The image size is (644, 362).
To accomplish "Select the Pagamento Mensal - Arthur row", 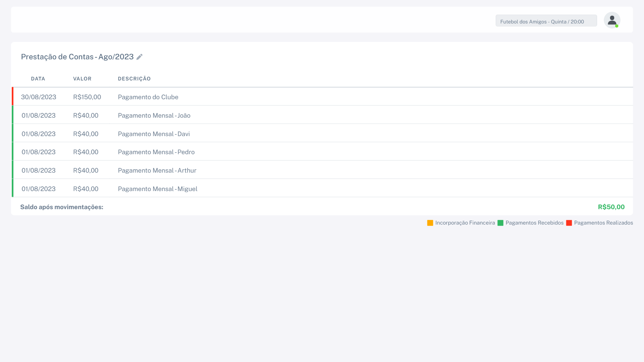I will [x=157, y=171].
